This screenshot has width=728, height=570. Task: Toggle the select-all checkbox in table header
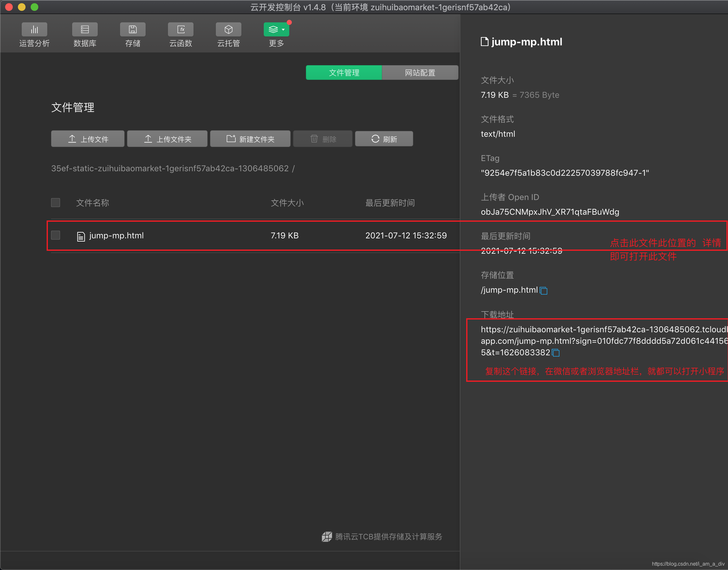(56, 203)
